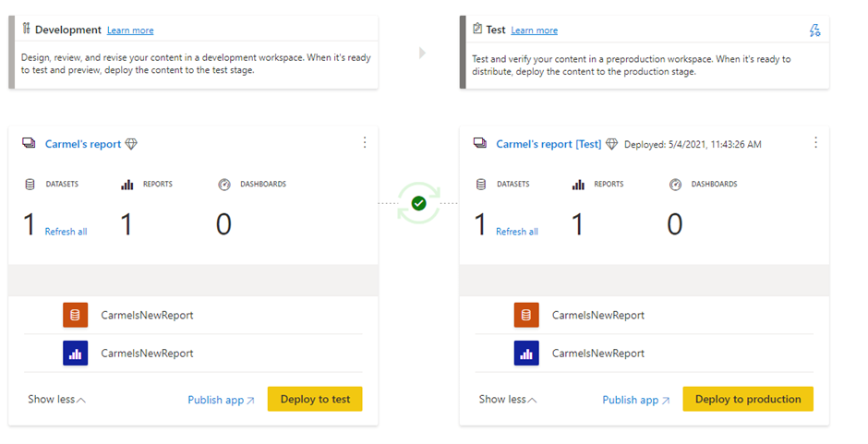Open more options menu for Test workspace
Viewport: 868px width, 444px height.
click(815, 143)
